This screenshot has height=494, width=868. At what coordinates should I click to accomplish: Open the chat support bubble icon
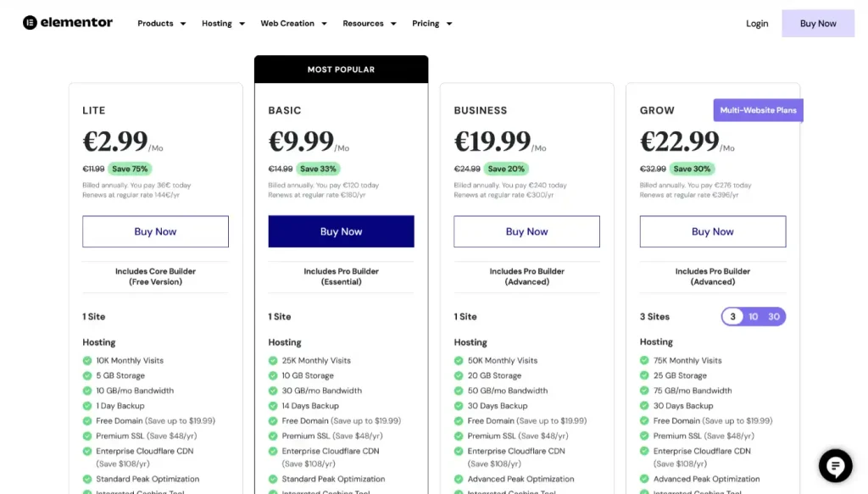pyautogui.click(x=835, y=466)
